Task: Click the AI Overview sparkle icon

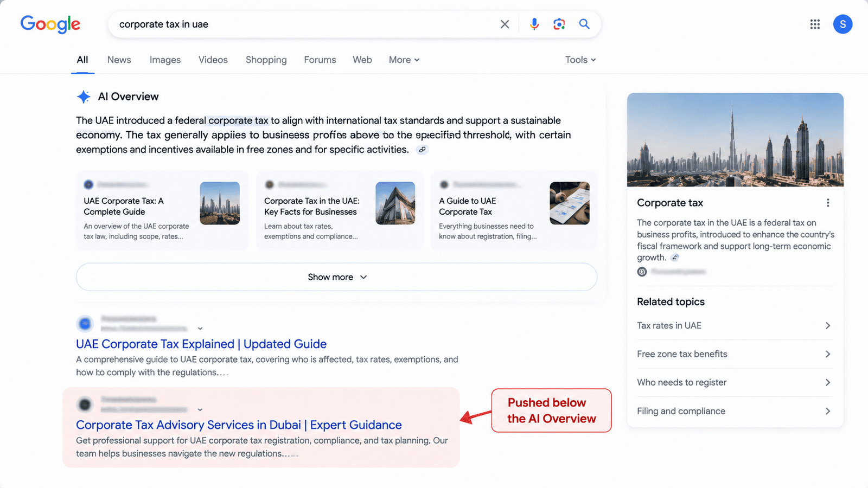Action: (x=84, y=97)
